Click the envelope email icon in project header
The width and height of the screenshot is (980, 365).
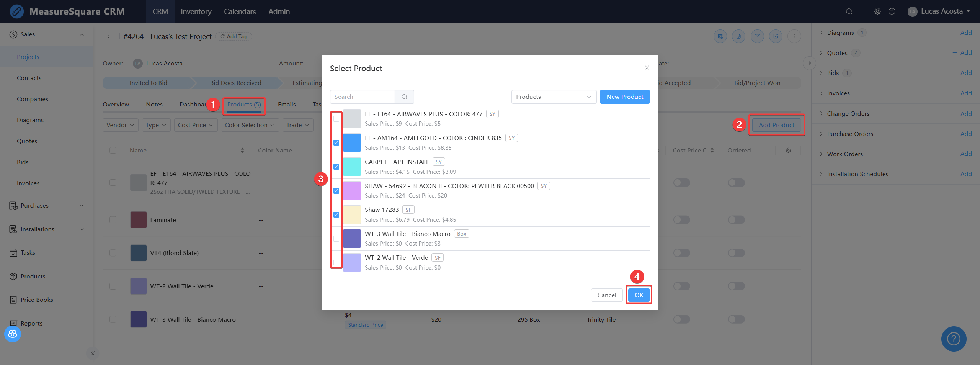[x=757, y=36]
